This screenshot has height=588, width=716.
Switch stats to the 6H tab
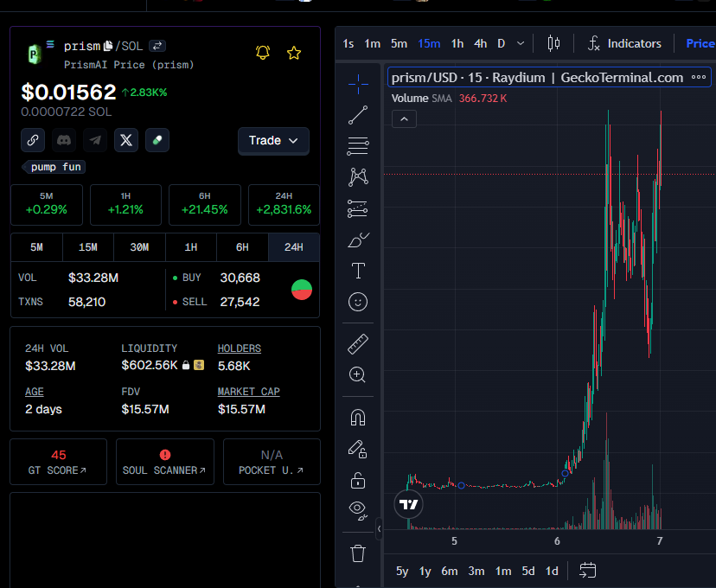242,247
